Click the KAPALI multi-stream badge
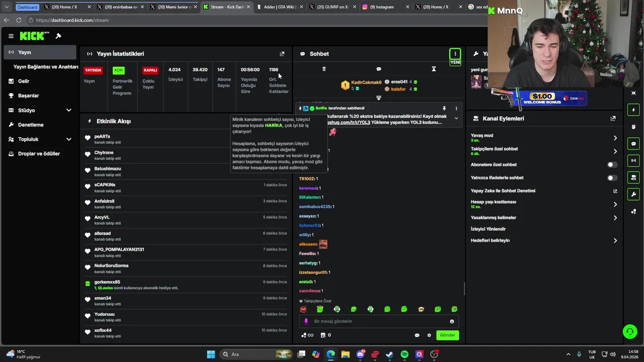The width and height of the screenshot is (644, 362). click(x=150, y=70)
